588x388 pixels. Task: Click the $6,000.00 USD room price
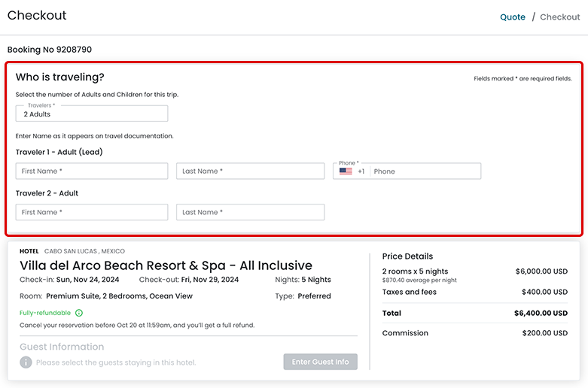click(x=541, y=271)
